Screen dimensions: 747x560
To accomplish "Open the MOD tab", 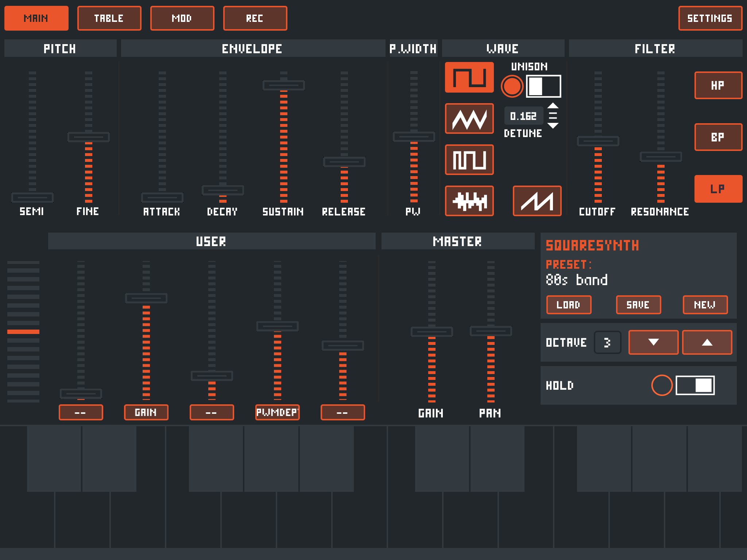I will [x=182, y=18].
